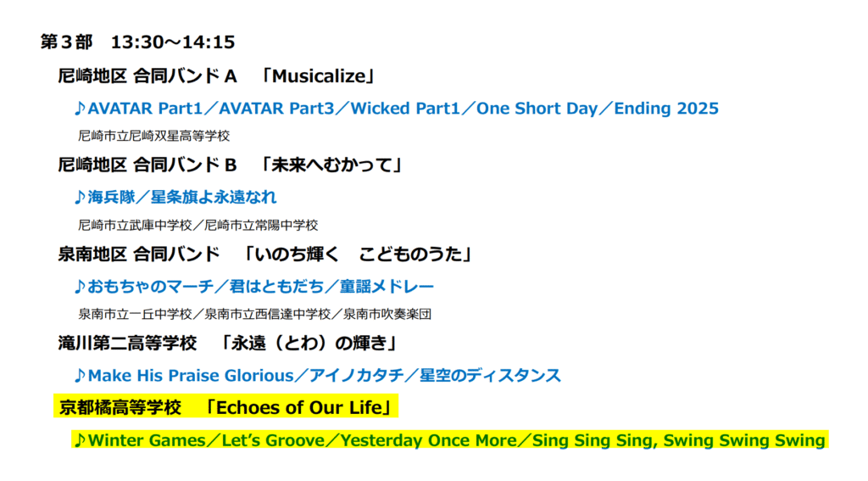Click the music note before Winter Games
868x481 pixels.
click(x=80, y=440)
